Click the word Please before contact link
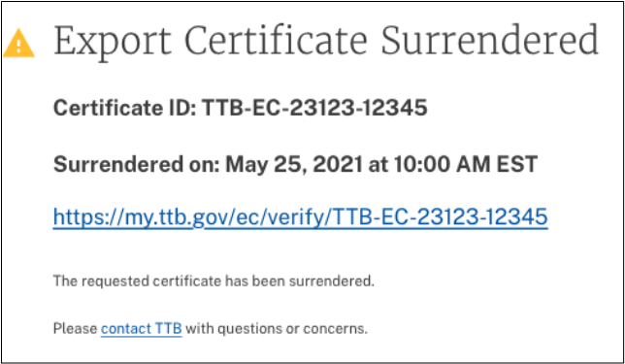The width and height of the screenshot is (625, 364). pyautogui.click(x=76, y=329)
